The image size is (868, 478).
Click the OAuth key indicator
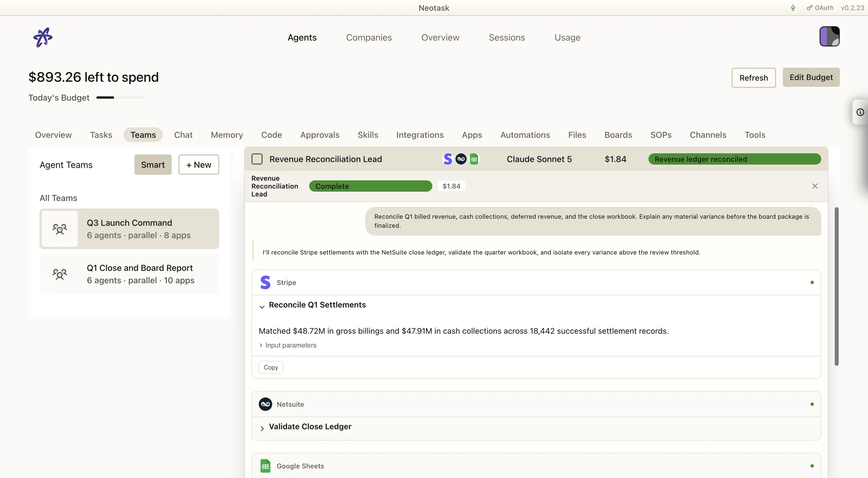click(820, 8)
